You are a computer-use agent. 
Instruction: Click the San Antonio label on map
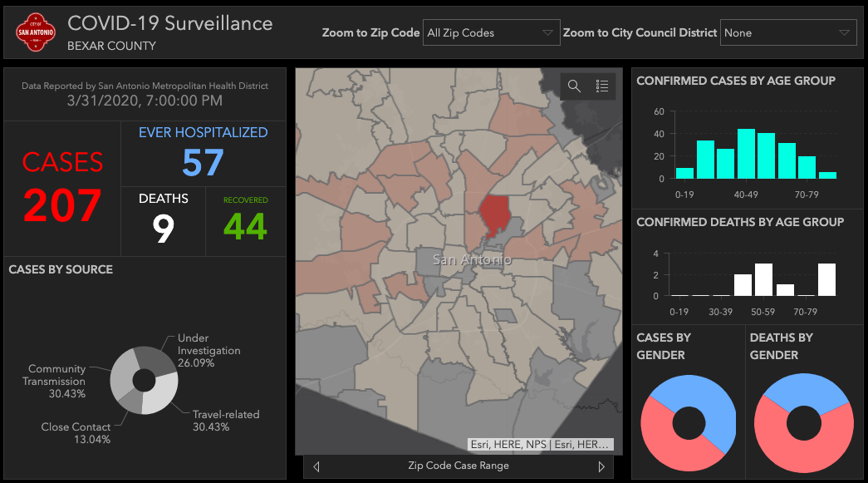point(472,259)
